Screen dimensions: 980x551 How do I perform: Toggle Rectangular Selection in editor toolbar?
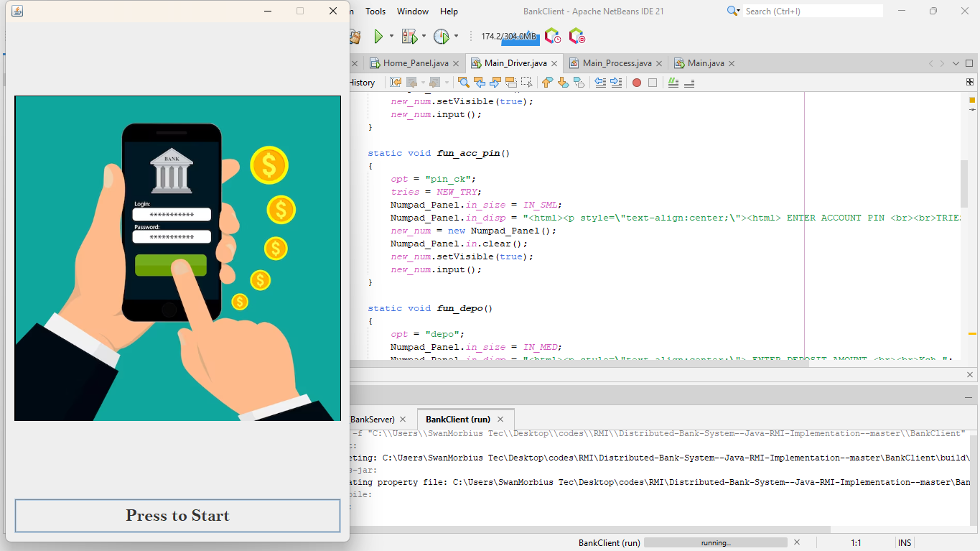pos(527,83)
